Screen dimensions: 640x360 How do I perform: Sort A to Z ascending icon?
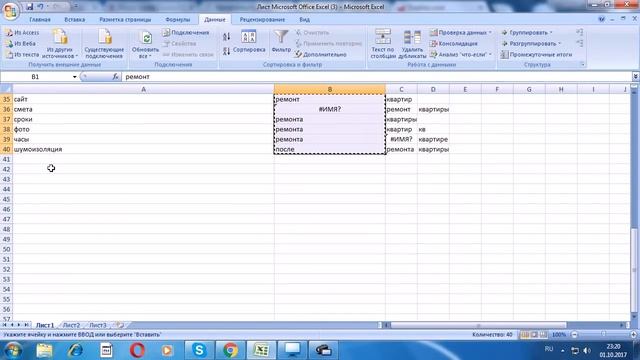(227, 37)
